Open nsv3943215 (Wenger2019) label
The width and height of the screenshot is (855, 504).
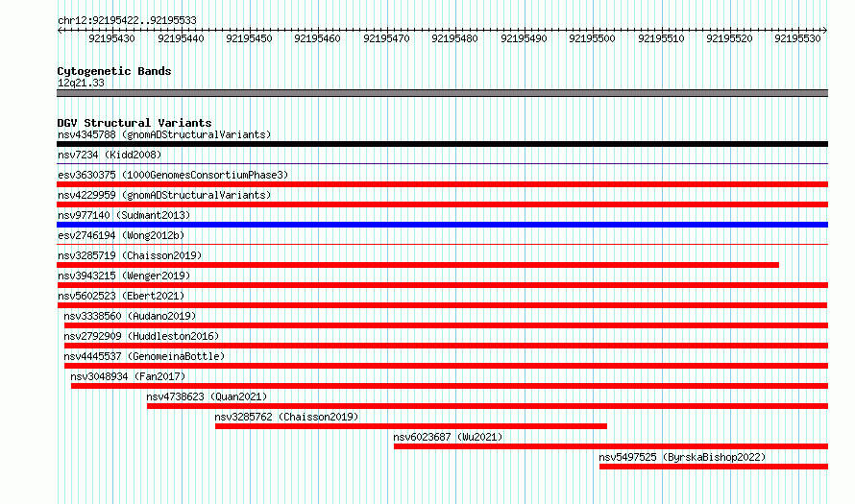[x=124, y=276]
